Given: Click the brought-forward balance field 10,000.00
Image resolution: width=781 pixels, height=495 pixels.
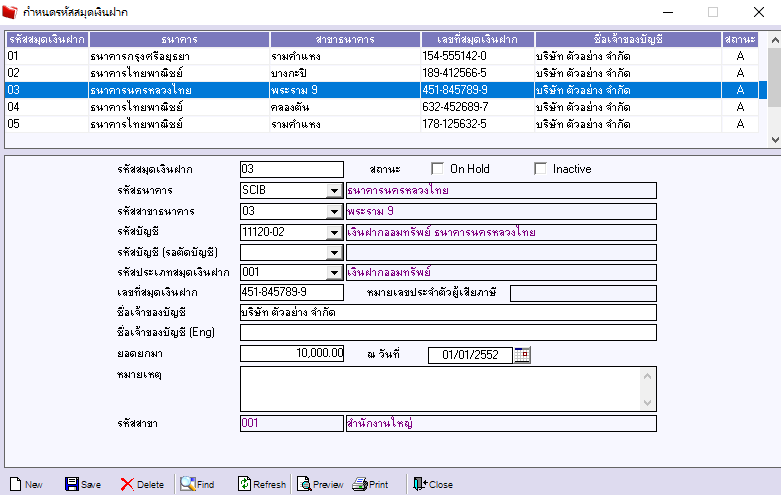Looking at the screenshot, I should pyautogui.click(x=291, y=354).
